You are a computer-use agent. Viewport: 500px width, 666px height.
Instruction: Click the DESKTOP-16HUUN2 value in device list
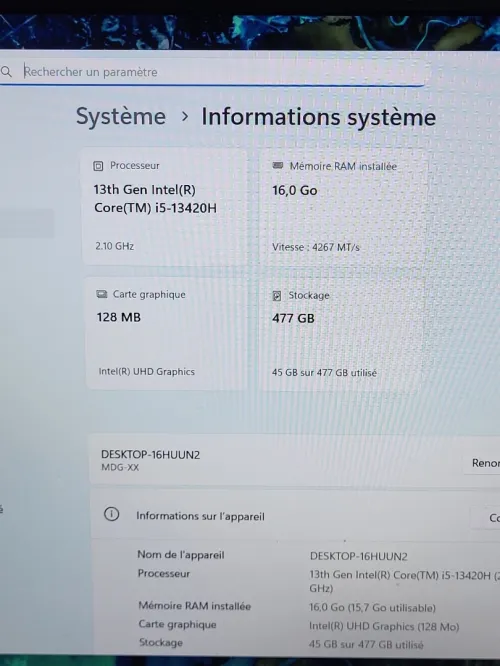point(359,556)
